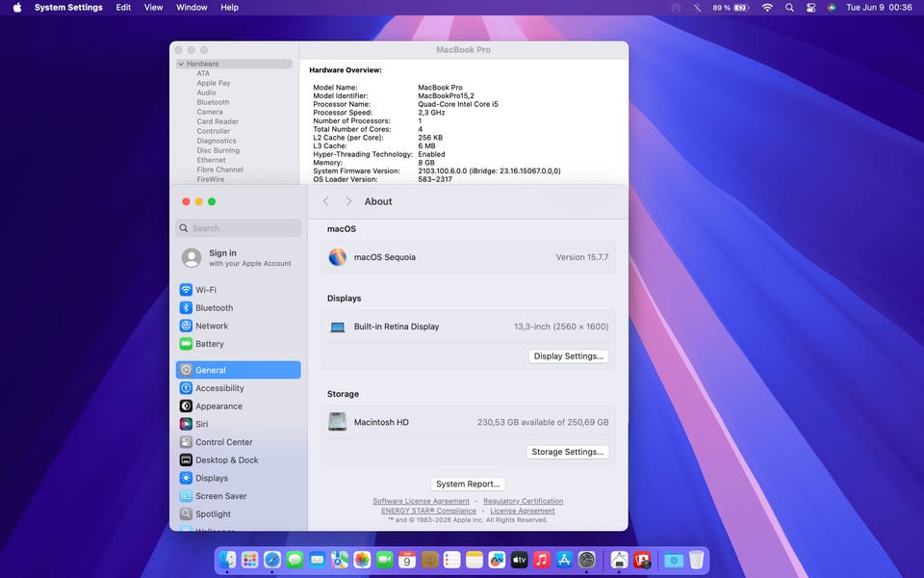
Task: Click the Macintosh HD drive icon
Action: coord(337,422)
